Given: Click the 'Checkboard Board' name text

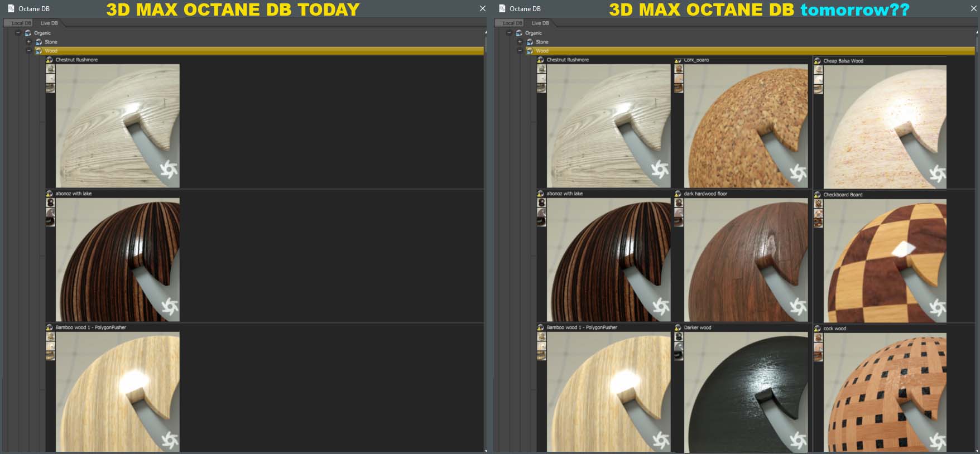Looking at the screenshot, I should [x=843, y=195].
